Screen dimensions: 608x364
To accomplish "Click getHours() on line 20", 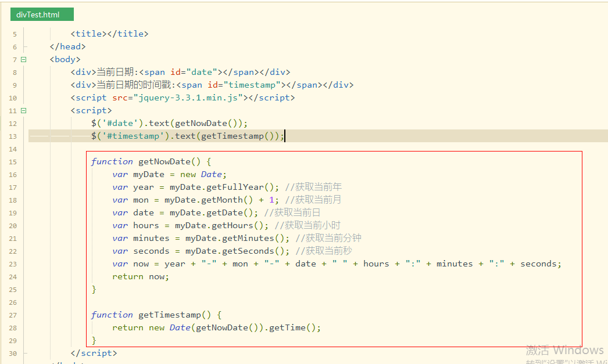I will (237, 225).
